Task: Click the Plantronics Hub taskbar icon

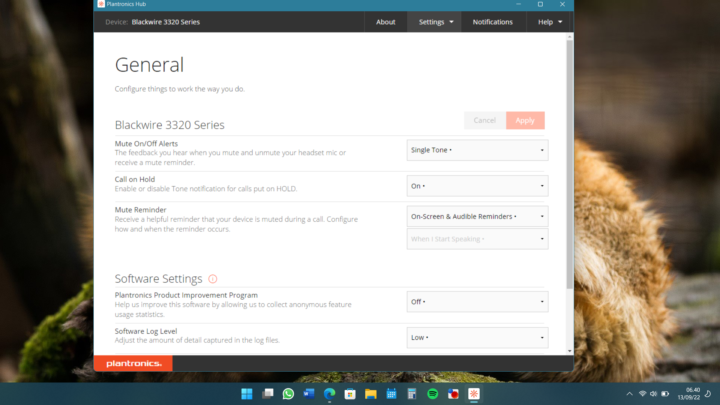Action: [474, 394]
